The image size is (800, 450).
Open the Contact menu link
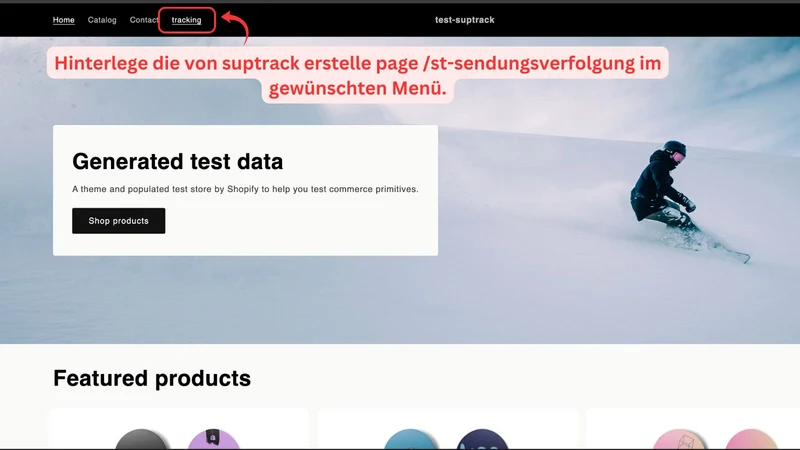click(143, 20)
